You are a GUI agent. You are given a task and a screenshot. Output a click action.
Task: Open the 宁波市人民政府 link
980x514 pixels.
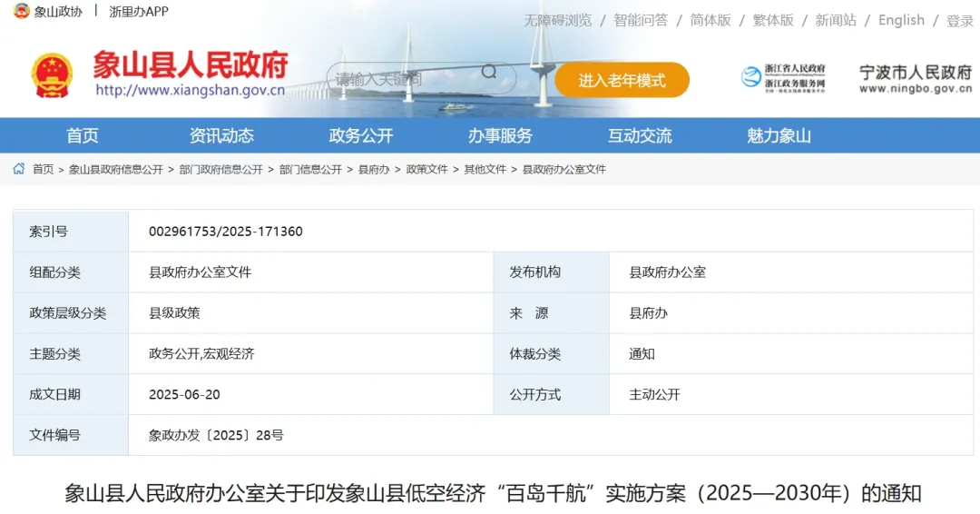pyautogui.click(x=916, y=79)
